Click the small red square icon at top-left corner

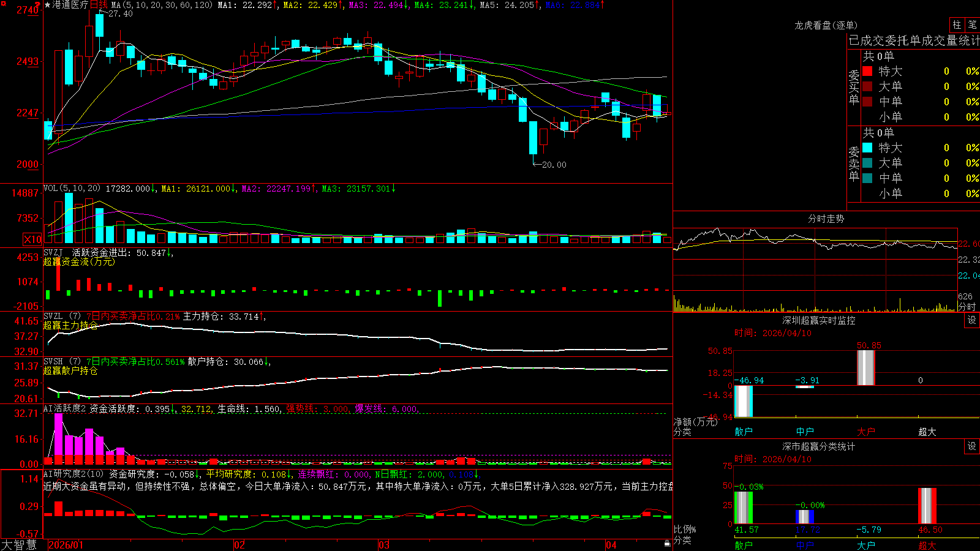pos(4,4)
